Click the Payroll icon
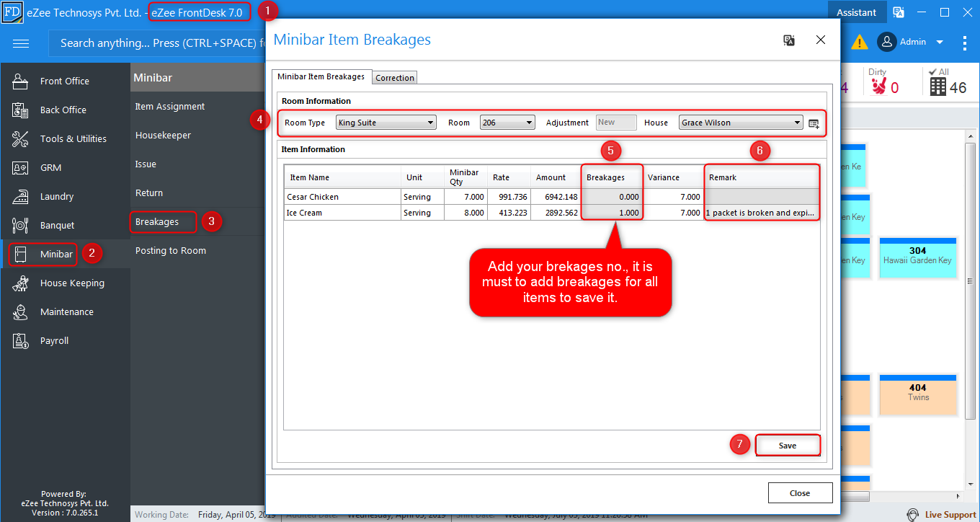Screen dimensions: 980x522 [20, 341]
